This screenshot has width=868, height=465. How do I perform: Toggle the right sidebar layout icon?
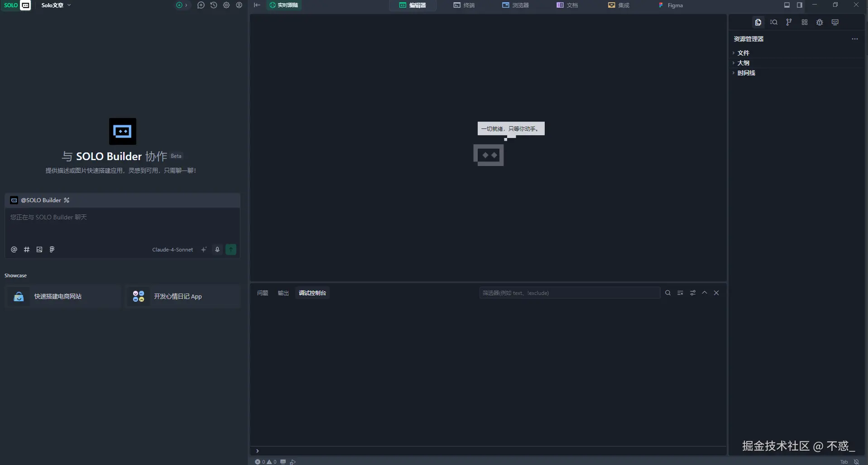coord(800,5)
